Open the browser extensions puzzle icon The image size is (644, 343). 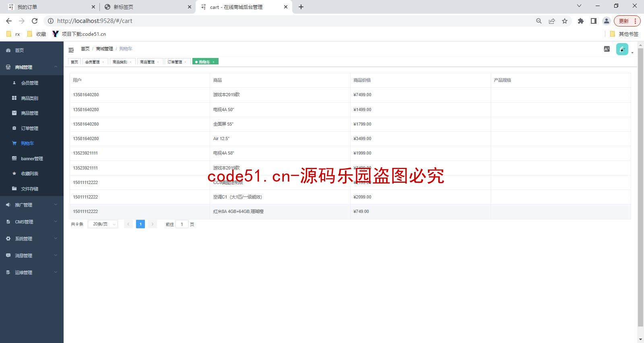pyautogui.click(x=580, y=21)
